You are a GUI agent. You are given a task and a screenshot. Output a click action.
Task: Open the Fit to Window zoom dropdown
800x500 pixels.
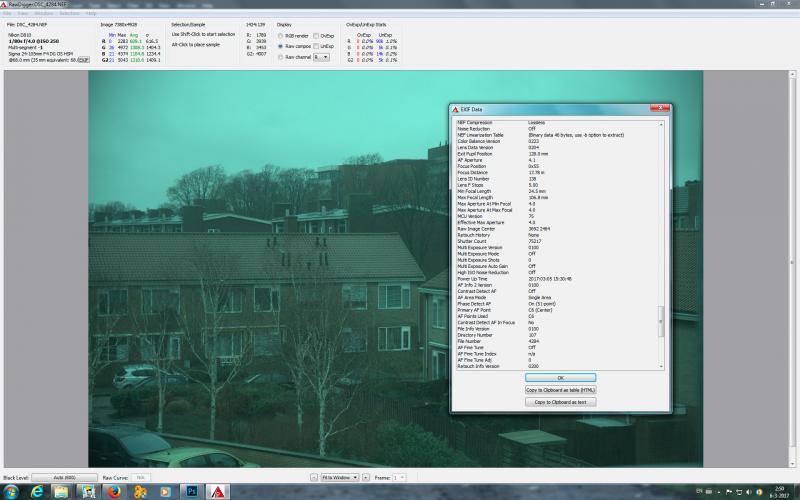point(339,478)
